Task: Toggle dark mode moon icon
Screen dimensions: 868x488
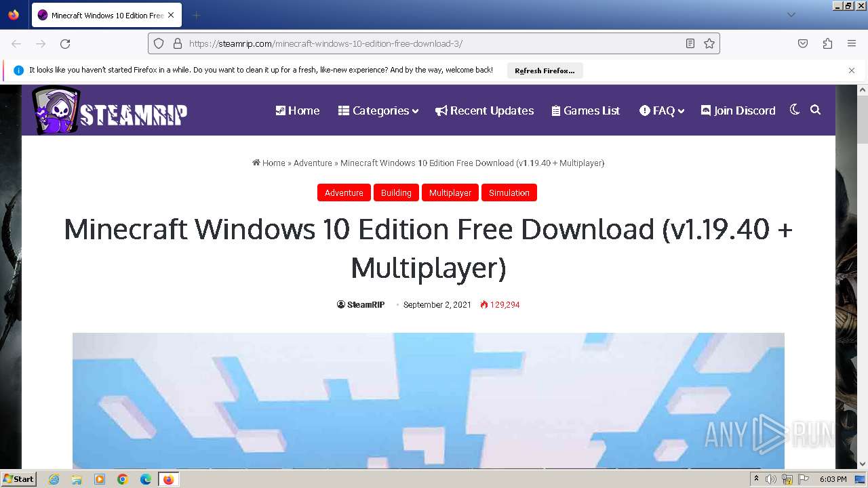Action: pos(795,110)
